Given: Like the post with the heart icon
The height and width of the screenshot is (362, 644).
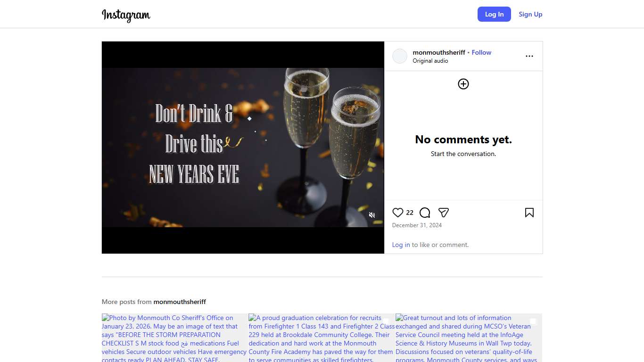Looking at the screenshot, I should pyautogui.click(x=398, y=213).
